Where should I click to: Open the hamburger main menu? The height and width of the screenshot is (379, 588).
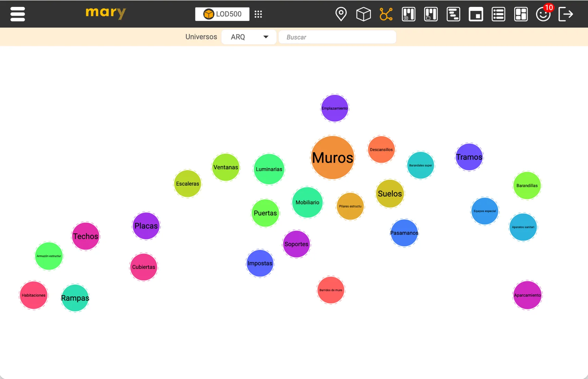point(18,14)
